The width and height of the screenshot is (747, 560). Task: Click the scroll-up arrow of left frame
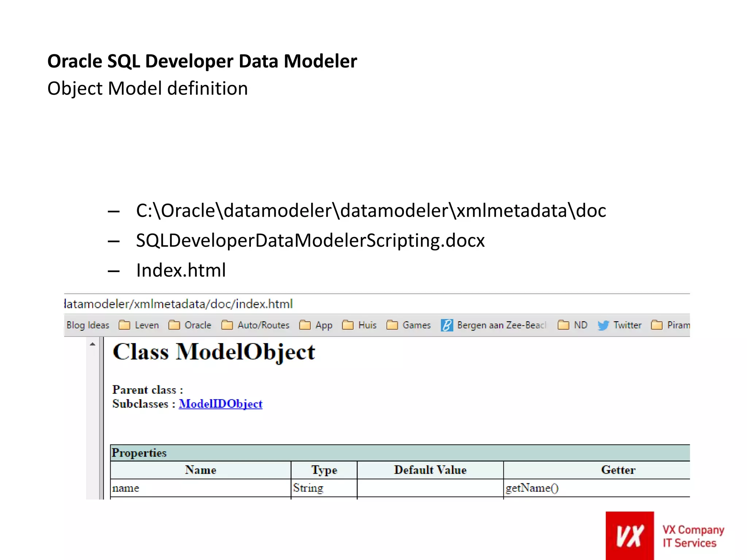coord(92,344)
